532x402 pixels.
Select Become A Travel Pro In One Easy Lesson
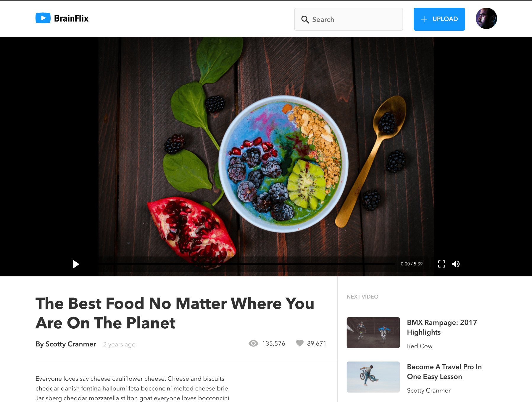[x=444, y=372]
